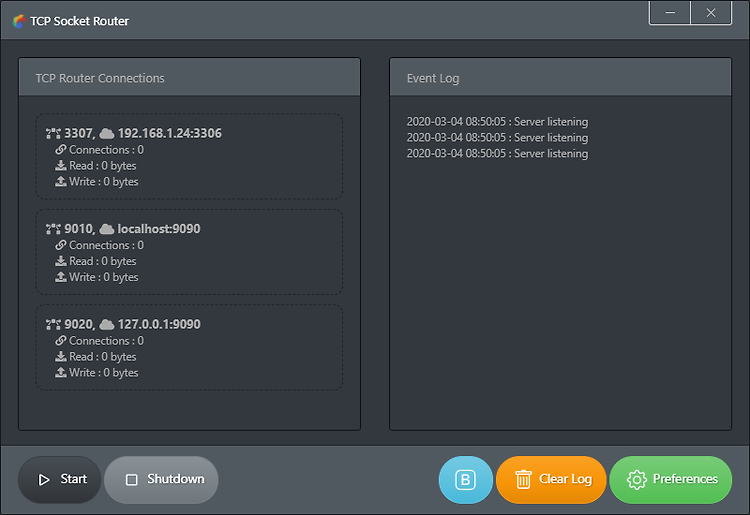
Task: Click 'Connections : 0' under port 9020
Action: (x=106, y=340)
